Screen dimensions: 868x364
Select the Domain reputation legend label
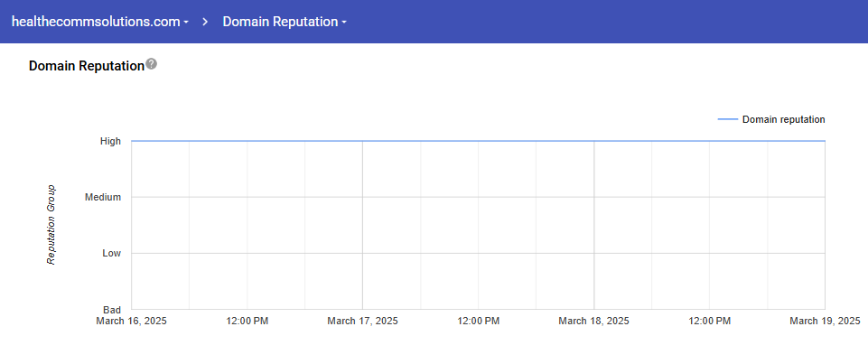(783, 119)
